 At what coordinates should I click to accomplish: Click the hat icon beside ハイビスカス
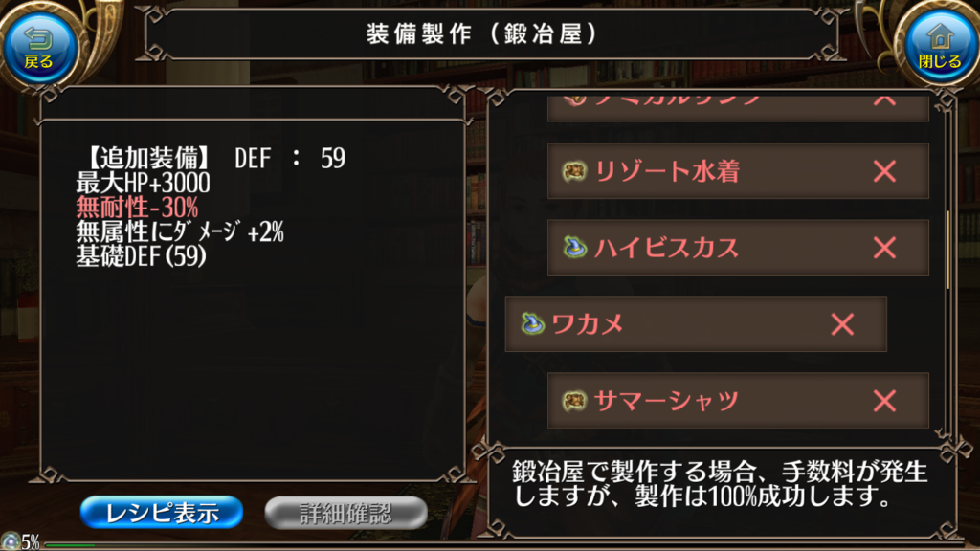(574, 248)
